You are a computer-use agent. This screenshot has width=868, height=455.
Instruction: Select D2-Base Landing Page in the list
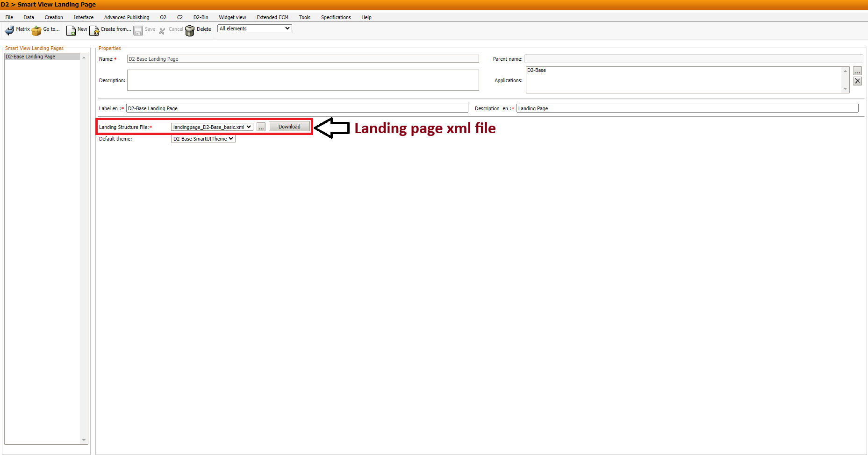coord(43,57)
